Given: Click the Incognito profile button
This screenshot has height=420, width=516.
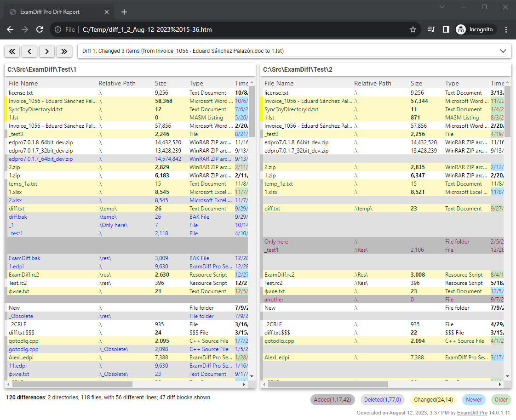Looking at the screenshot, I should [x=476, y=29].
